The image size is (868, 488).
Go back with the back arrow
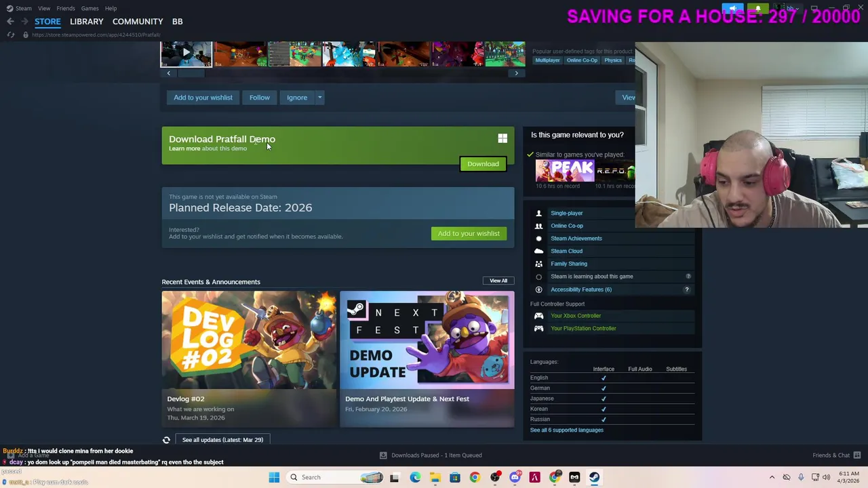point(10,22)
